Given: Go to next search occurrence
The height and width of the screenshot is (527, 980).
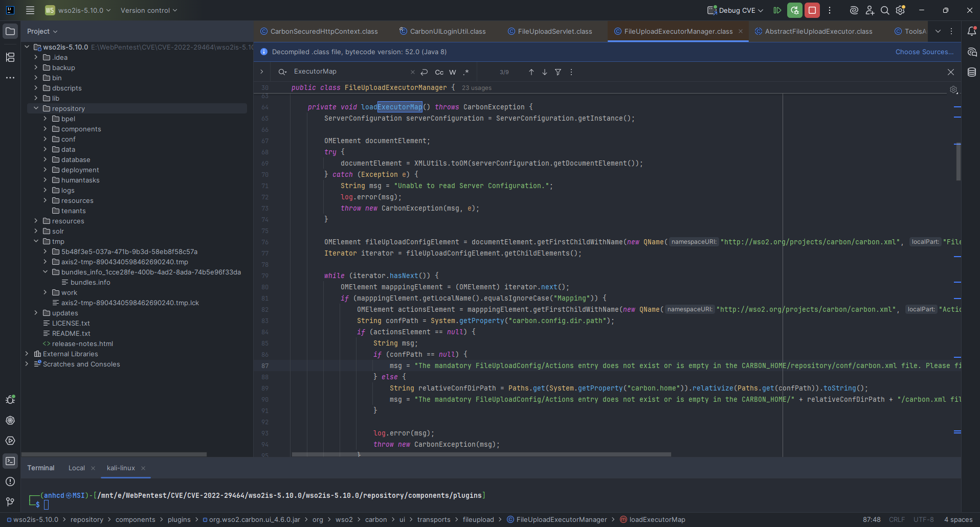Looking at the screenshot, I should tap(545, 72).
